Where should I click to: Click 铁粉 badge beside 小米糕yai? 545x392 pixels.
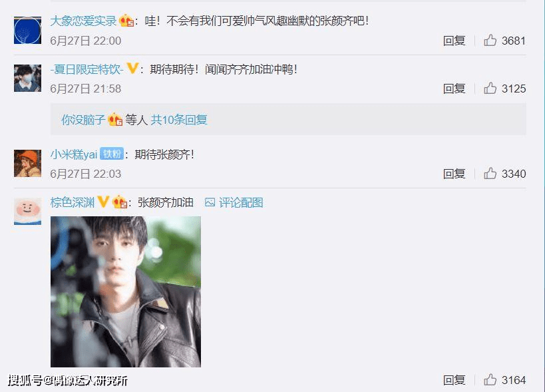[112, 154]
